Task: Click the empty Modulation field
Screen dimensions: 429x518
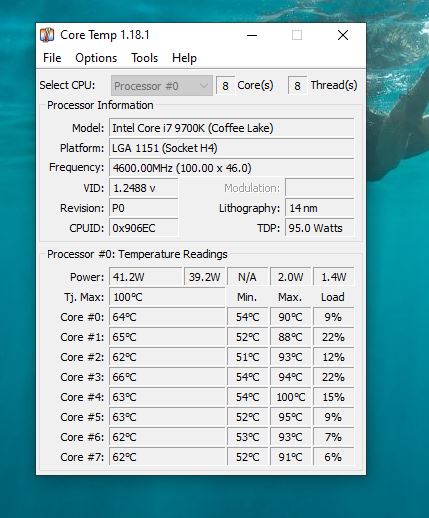Action: (319, 188)
